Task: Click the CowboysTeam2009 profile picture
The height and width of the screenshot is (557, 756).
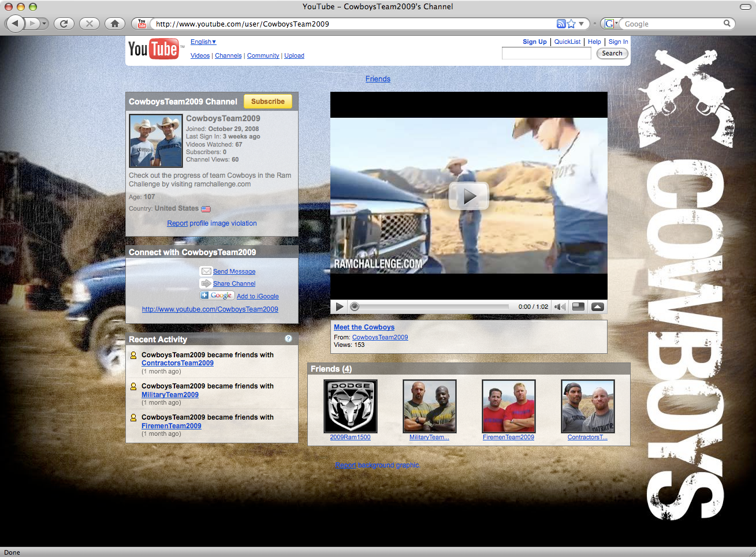Action: pos(156,140)
